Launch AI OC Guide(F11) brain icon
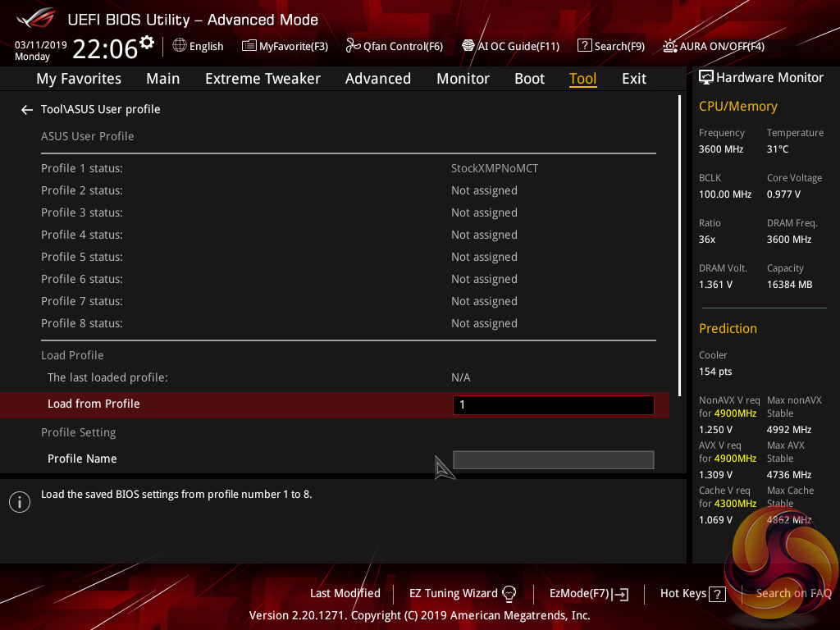The image size is (840, 630). coord(468,46)
